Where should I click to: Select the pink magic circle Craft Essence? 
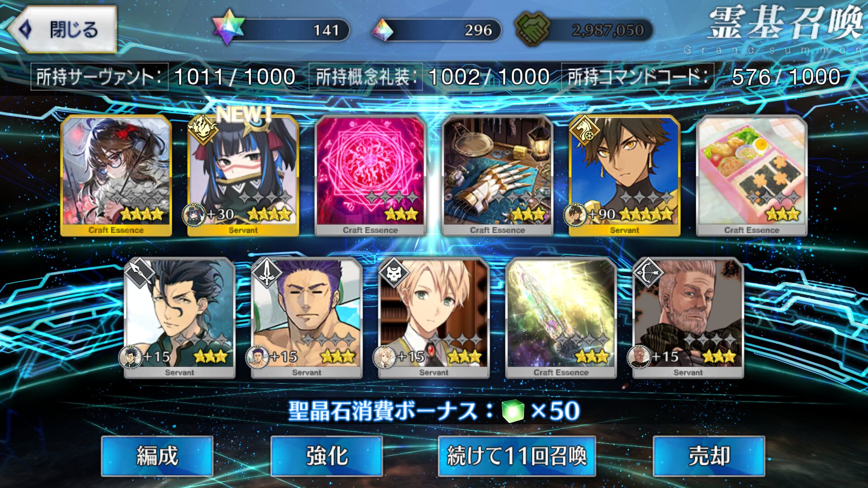tap(370, 175)
